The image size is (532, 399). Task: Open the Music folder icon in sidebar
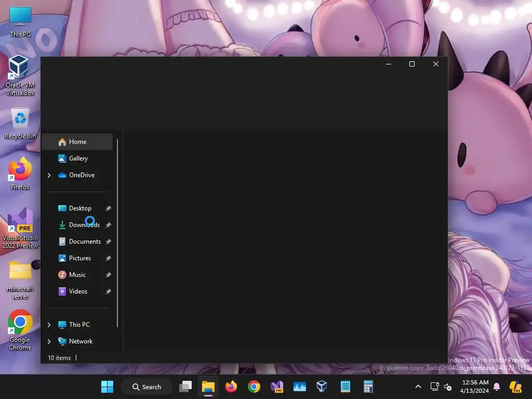(62, 275)
